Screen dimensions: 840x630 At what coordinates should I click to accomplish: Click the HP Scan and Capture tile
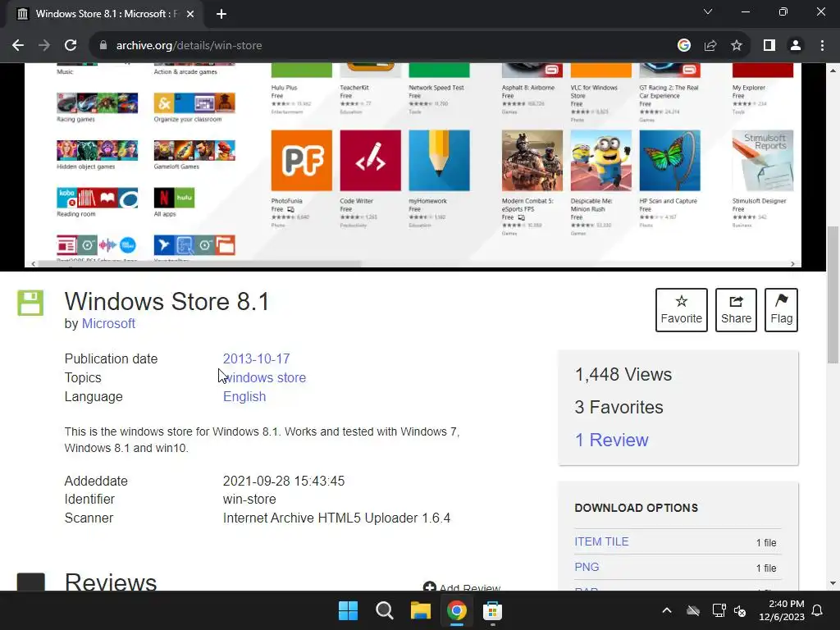tap(669, 160)
